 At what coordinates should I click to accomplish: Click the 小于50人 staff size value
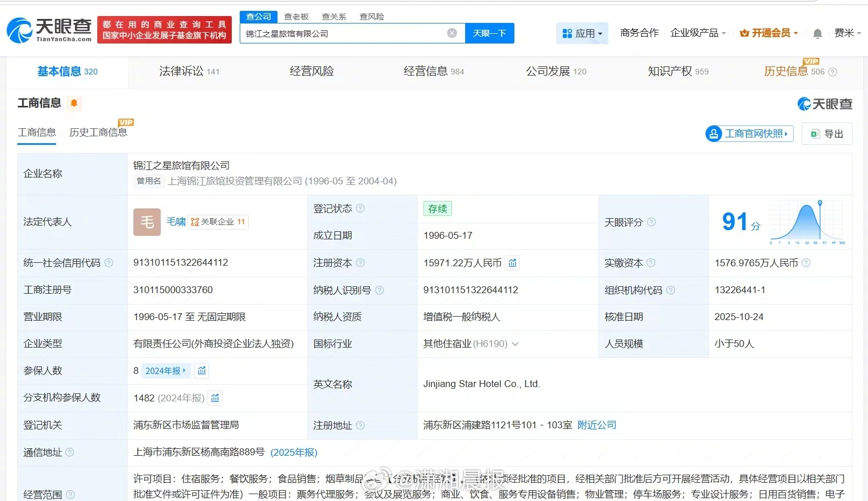(735, 344)
